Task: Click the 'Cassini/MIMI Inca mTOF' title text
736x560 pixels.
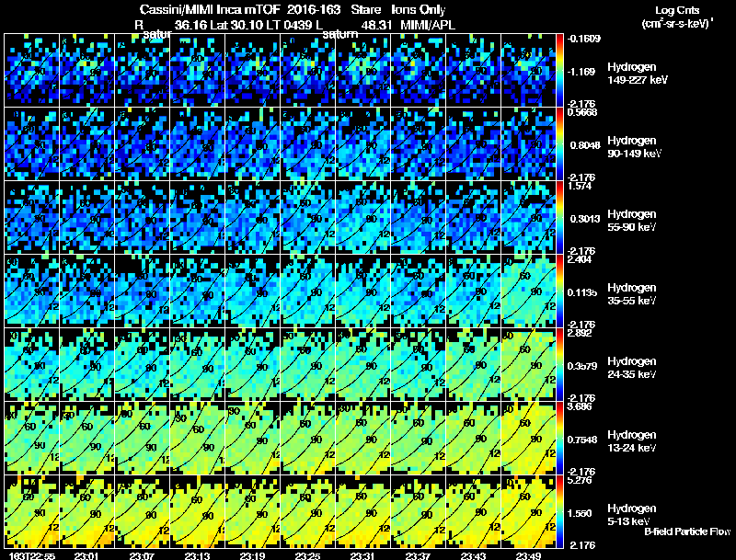Action: click(x=210, y=9)
